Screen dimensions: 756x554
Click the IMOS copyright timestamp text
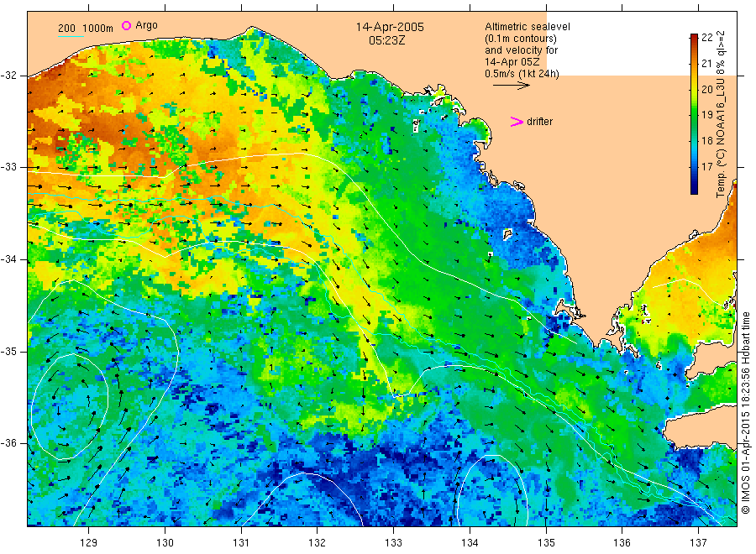746,412
